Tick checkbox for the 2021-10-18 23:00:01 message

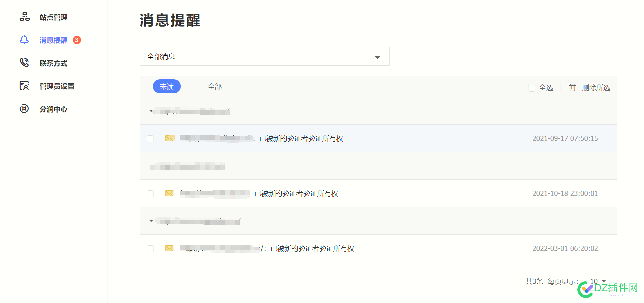click(x=151, y=194)
